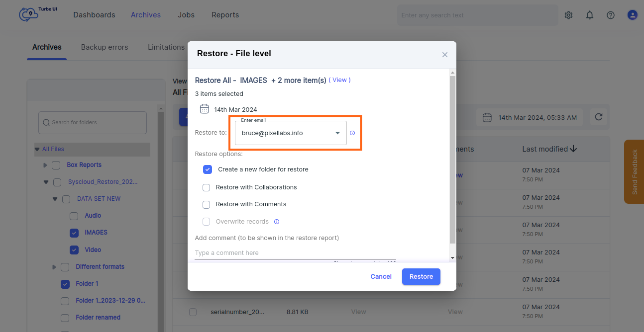Click the Restore button
The height and width of the screenshot is (332, 644).
(421, 276)
